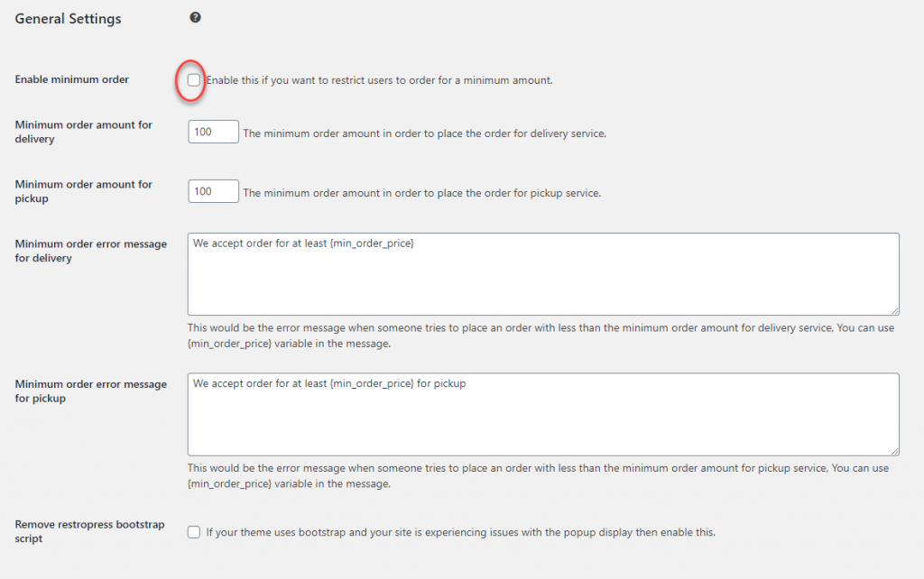Select the 'Minimum order error message for pickup' label

tap(91, 391)
